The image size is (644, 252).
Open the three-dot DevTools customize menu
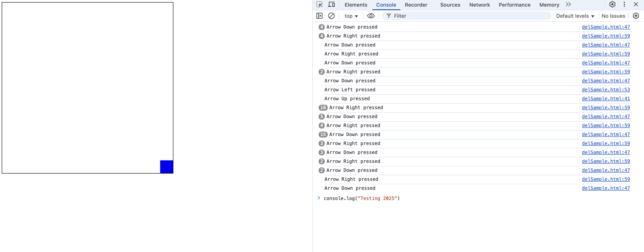pyautogui.click(x=624, y=4)
